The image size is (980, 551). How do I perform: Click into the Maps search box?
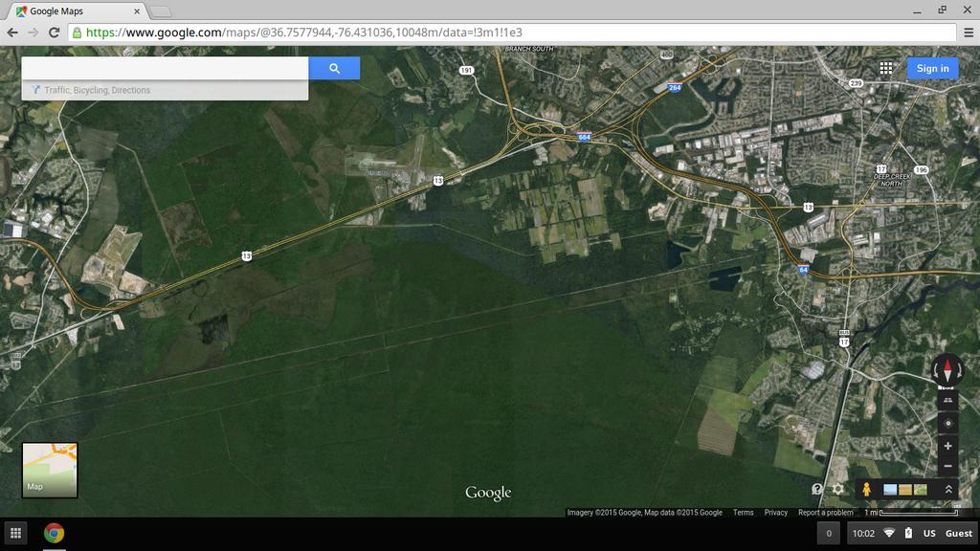coord(165,68)
